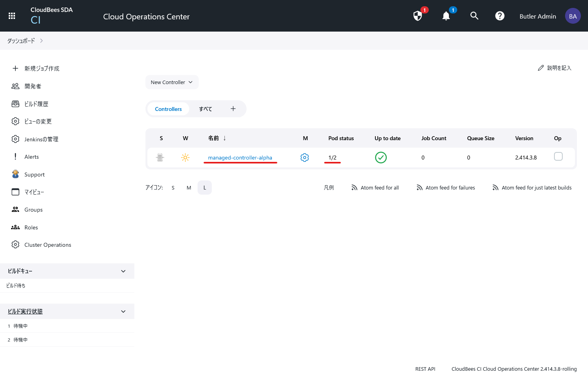This screenshot has height=381, width=588.
Task: Click the controller status icon in S column
Action: [160, 158]
